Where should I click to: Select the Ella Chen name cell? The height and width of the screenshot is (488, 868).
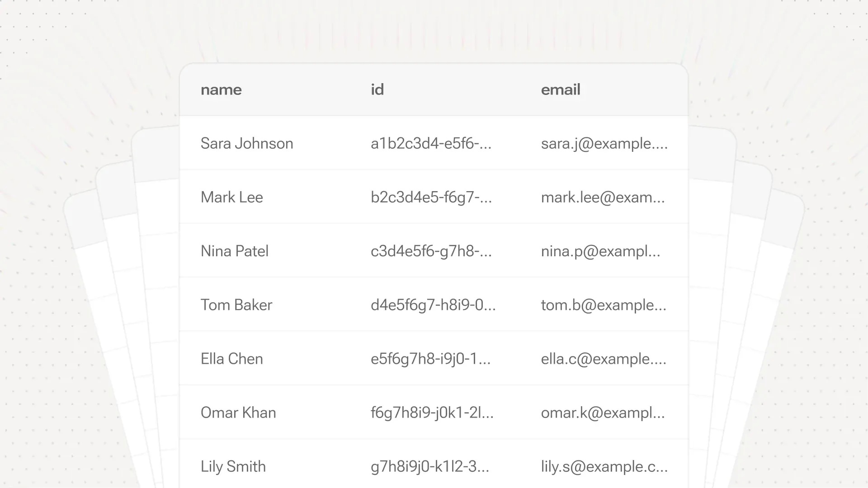coord(231,359)
